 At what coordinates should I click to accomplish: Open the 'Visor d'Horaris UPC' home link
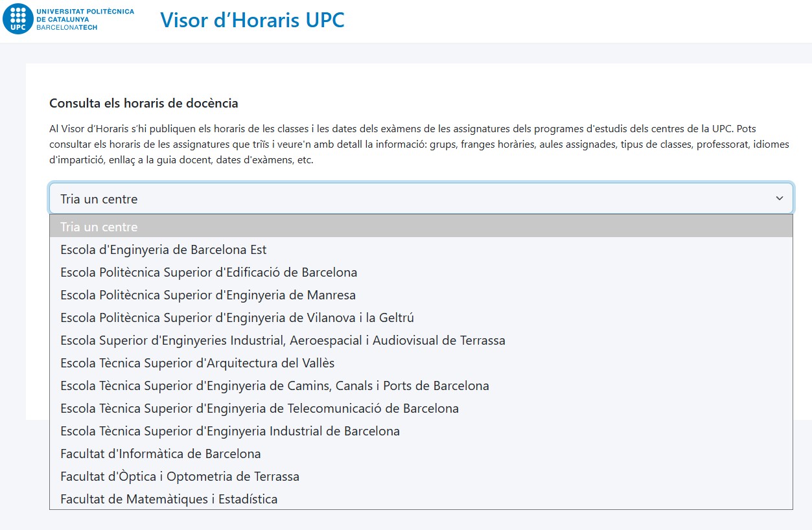point(253,20)
